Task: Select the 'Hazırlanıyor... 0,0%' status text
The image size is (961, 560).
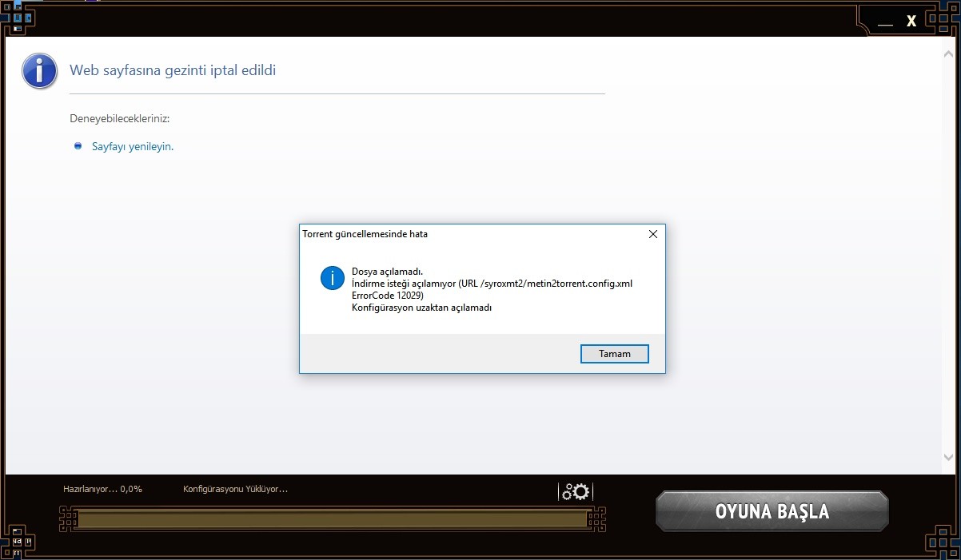Action: click(102, 489)
